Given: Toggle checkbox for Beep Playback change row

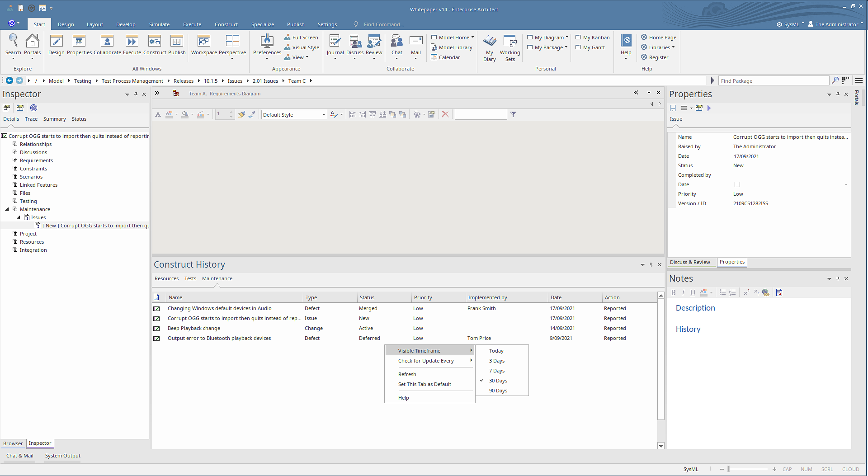Looking at the screenshot, I should tap(156, 329).
